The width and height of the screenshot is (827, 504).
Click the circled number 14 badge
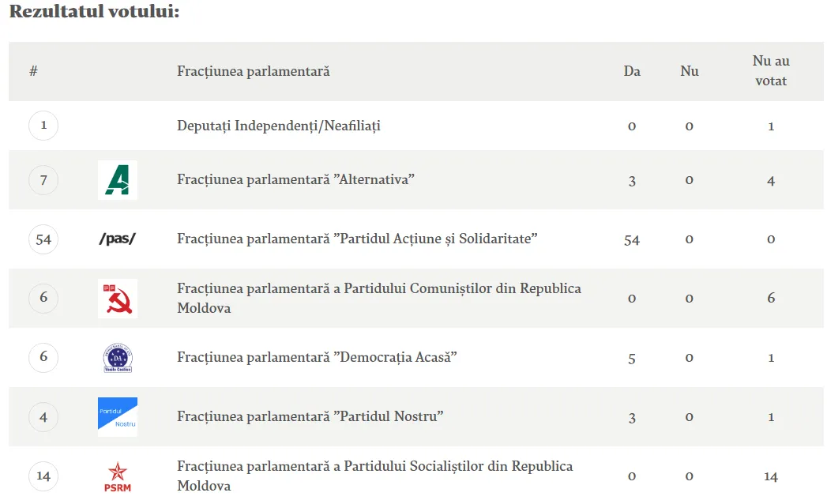[x=43, y=476]
